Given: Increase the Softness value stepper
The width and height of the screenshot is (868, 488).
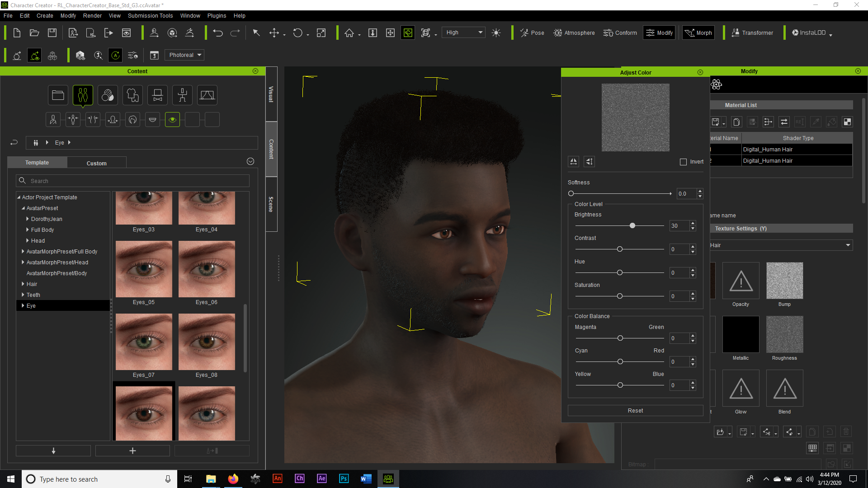Looking at the screenshot, I should [700, 191].
